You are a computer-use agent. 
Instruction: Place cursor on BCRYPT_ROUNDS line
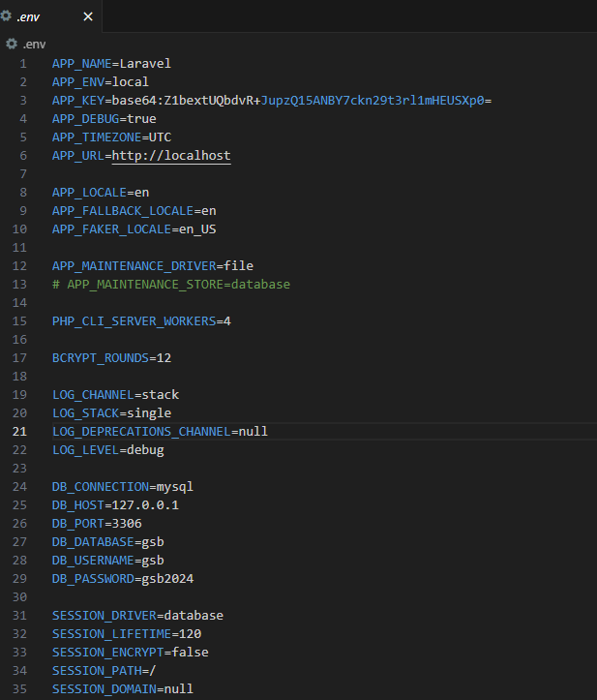click(111, 358)
